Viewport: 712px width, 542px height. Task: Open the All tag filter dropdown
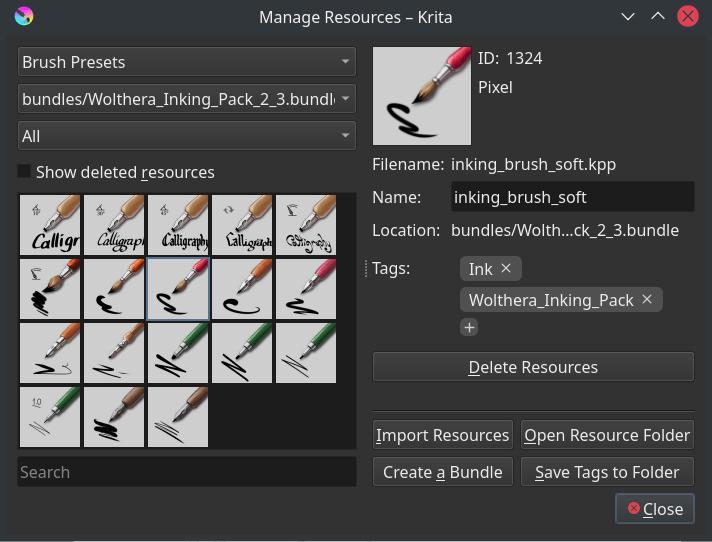[187, 136]
